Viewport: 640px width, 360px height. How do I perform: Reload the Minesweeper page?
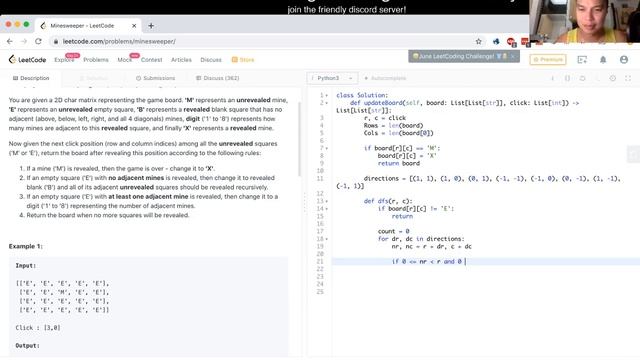(38, 41)
